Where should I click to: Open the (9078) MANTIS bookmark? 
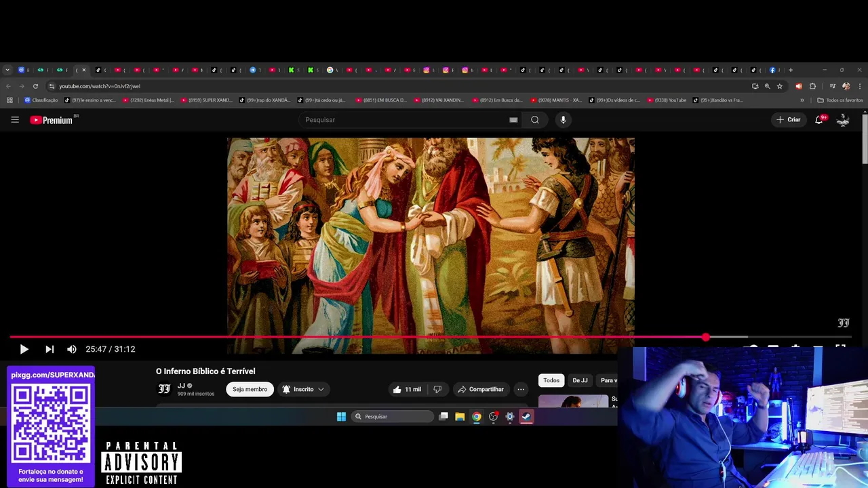pyautogui.click(x=556, y=100)
